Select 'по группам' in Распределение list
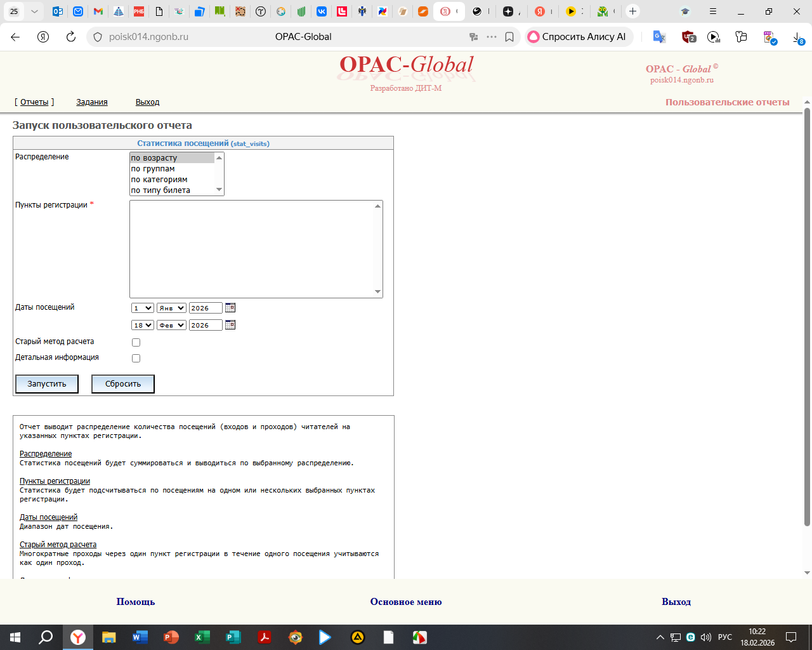 (x=153, y=169)
